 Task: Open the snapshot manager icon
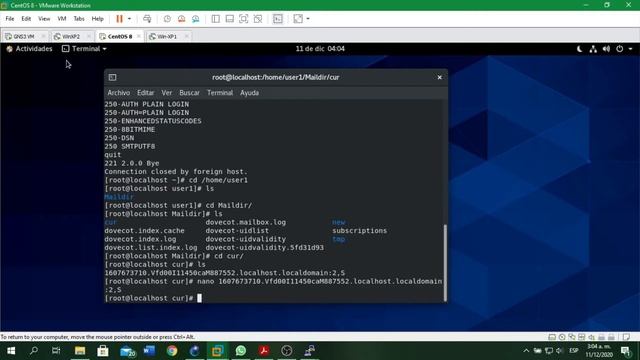(x=196, y=19)
